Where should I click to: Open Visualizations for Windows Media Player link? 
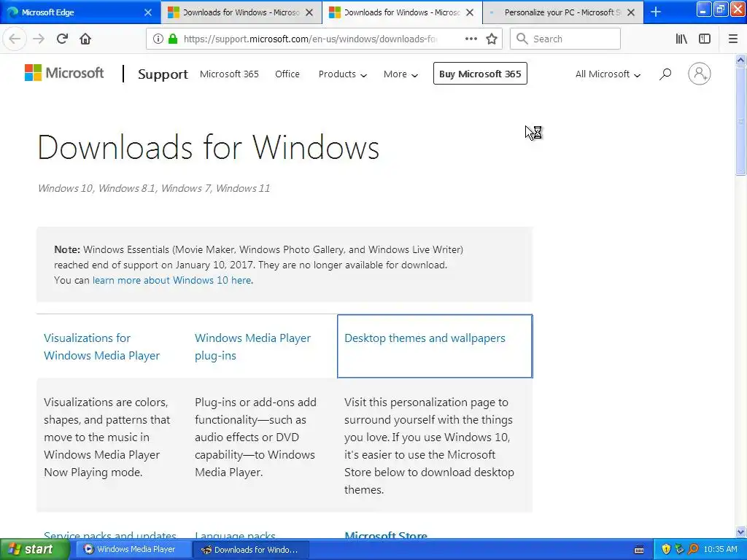point(101,346)
